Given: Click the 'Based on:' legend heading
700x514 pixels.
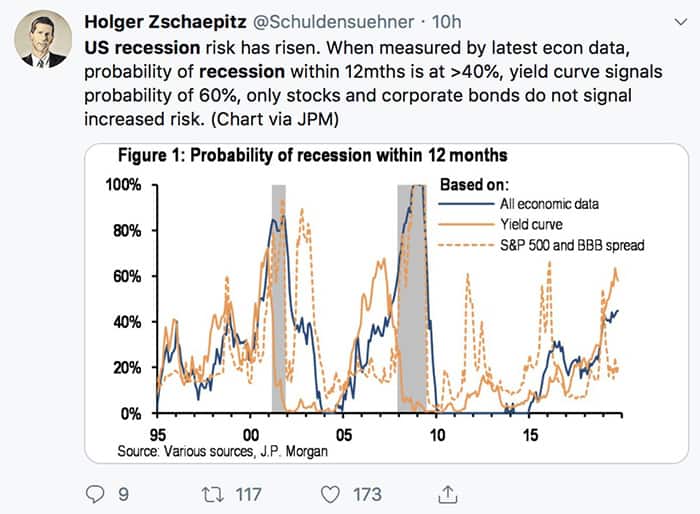Looking at the screenshot, I should (x=475, y=184).
